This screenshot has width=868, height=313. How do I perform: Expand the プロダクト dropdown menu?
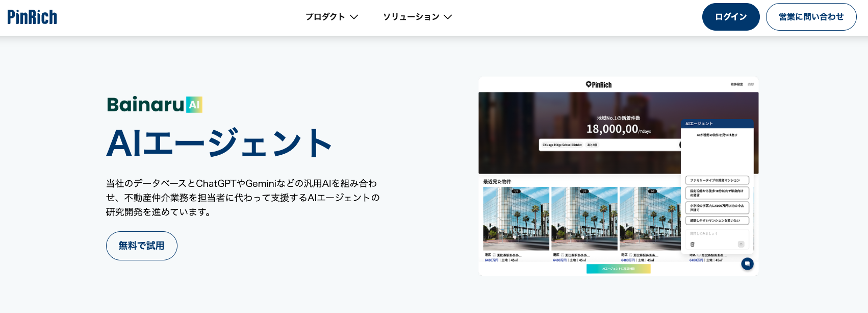[331, 17]
